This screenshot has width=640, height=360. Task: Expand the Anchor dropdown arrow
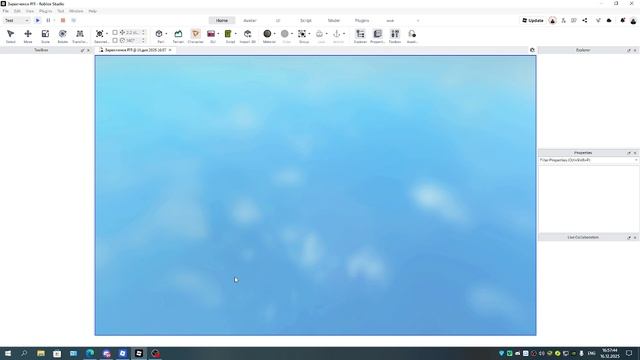coord(344,34)
